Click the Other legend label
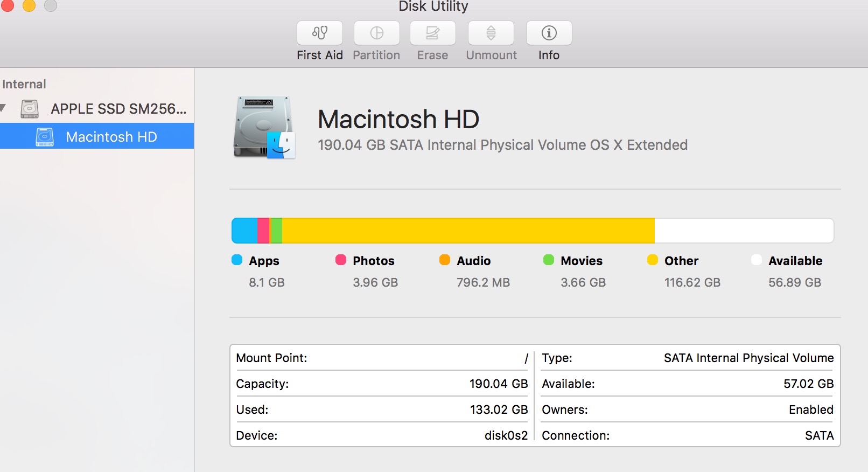Image resolution: width=868 pixels, height=472 pixels. pos(681,261)
